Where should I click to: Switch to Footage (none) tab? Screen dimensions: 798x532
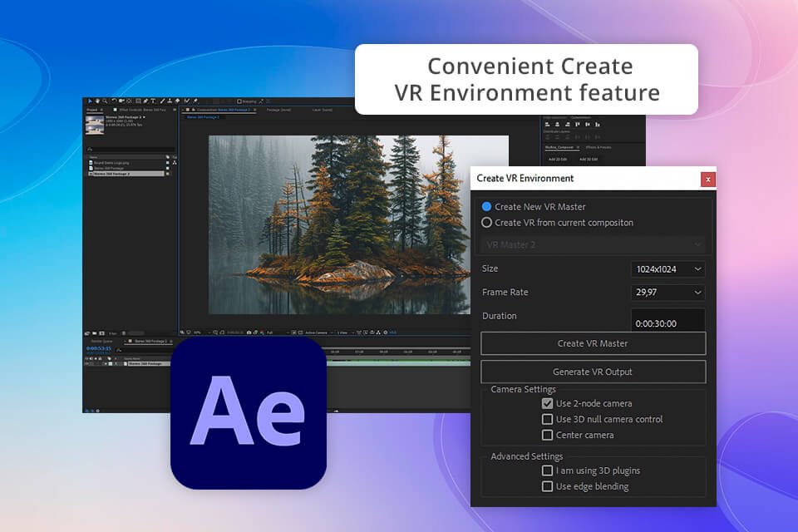pyautogui.click(x=278, y=110)
